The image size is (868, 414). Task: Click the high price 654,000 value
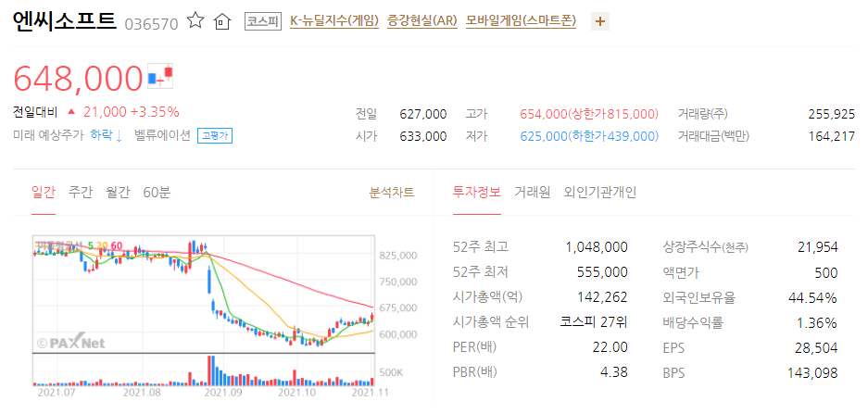pos(544,114)
